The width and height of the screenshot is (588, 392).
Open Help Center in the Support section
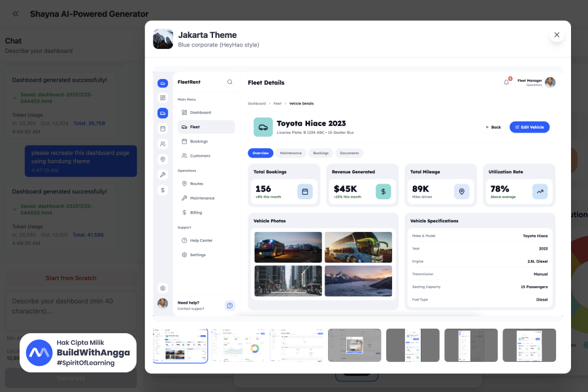tap(201, 240)
